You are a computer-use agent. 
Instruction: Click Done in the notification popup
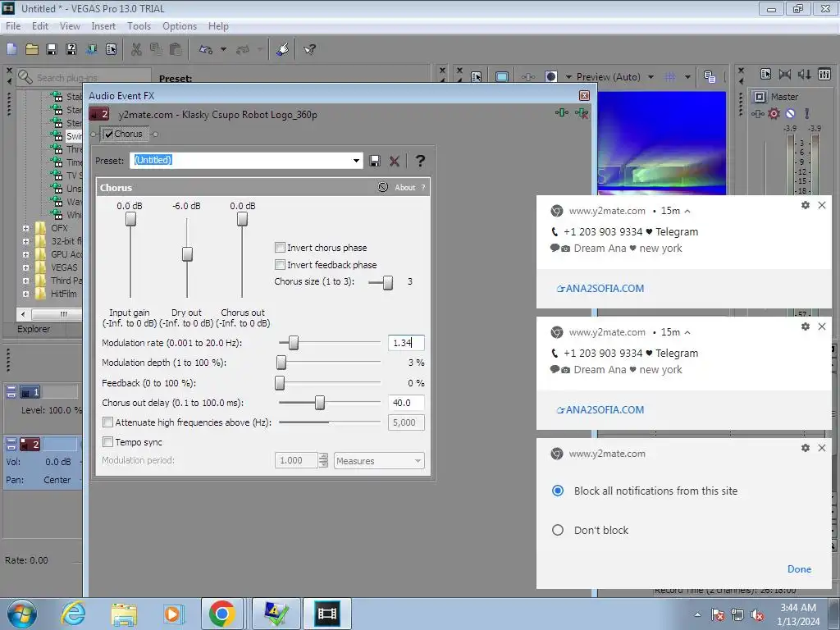[799, 569]
